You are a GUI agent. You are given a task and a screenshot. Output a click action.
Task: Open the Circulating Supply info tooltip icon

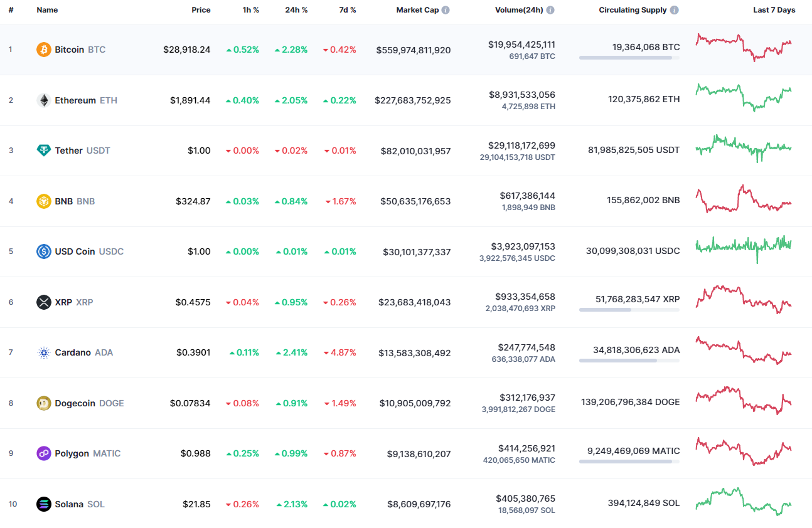pyautogui.click(x=674, y=9)
